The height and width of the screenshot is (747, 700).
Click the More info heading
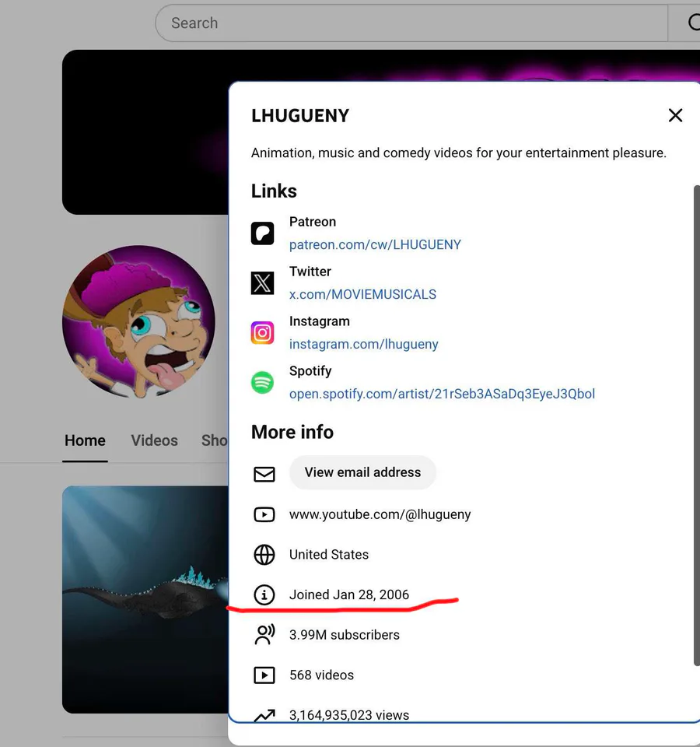292,432
